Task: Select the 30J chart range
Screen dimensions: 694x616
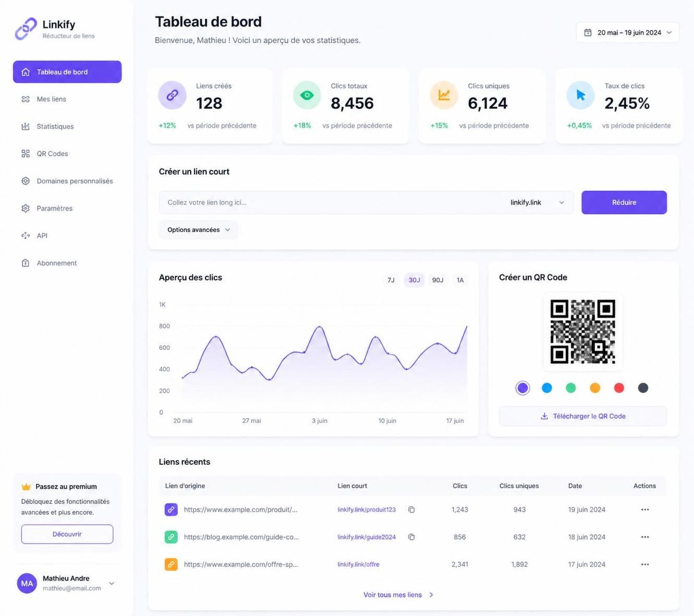Action: pyautogui.click(x=415, y=280)
